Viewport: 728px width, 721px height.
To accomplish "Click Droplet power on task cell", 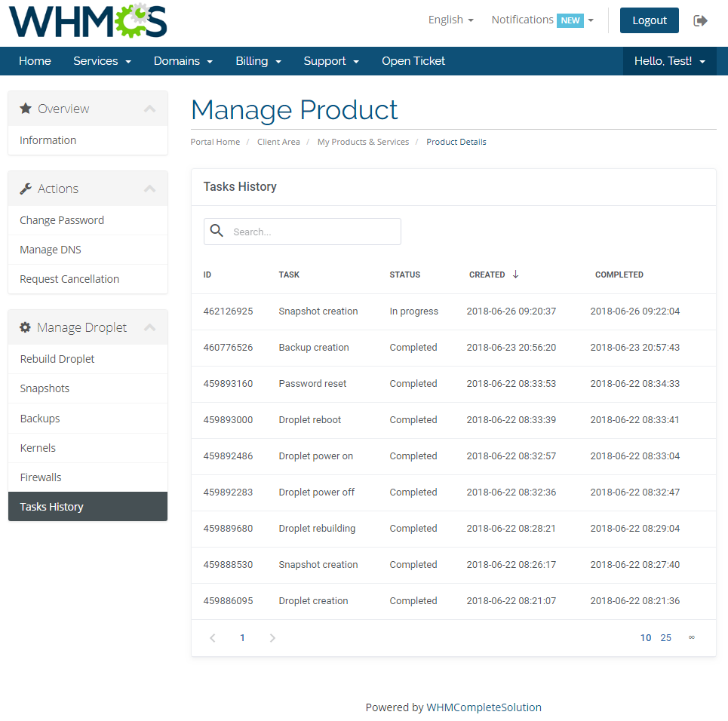I will [315, 456].
